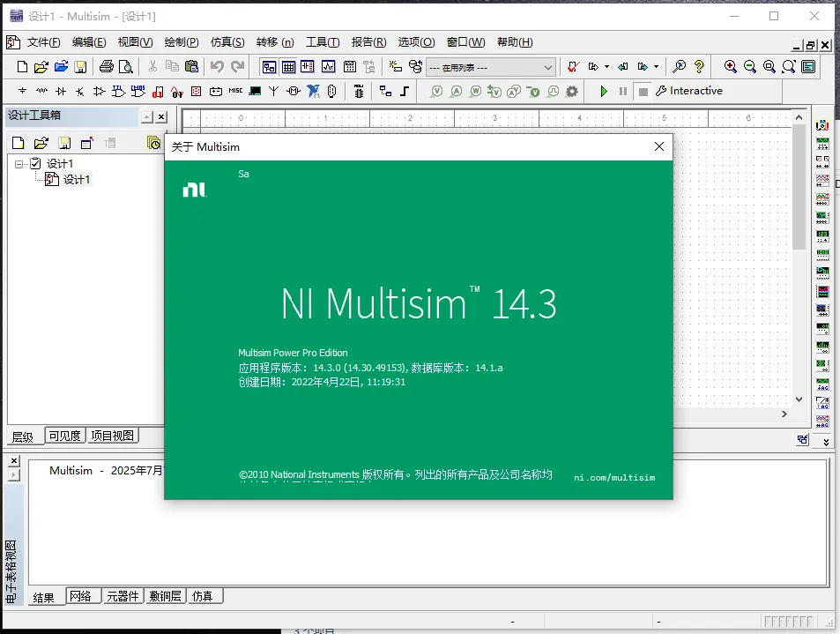The image size is (840, 634).
Task: Toggle the Design Toolbox panel button
Action: pos(269,66)
